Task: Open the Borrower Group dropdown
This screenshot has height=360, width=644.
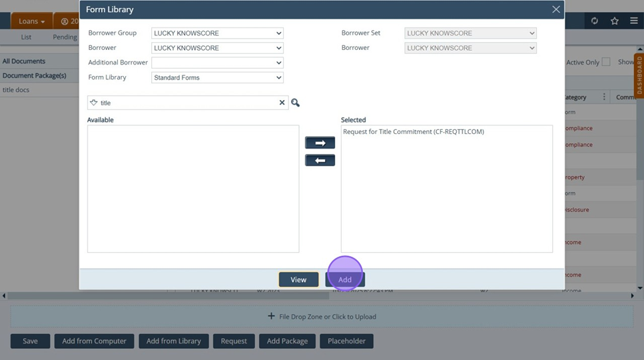Action: point(217,33)
